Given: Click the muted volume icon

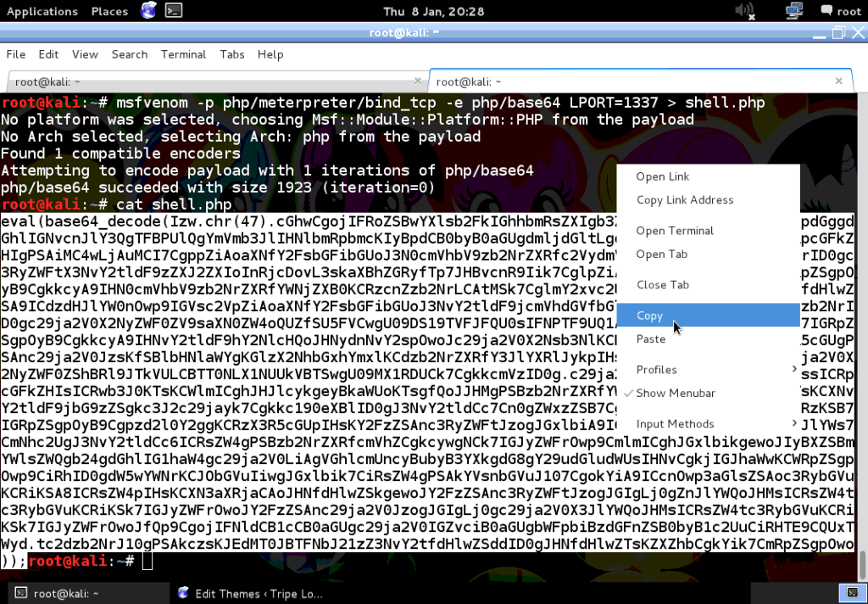Looking at the screenshot, I should pos(745,10).
